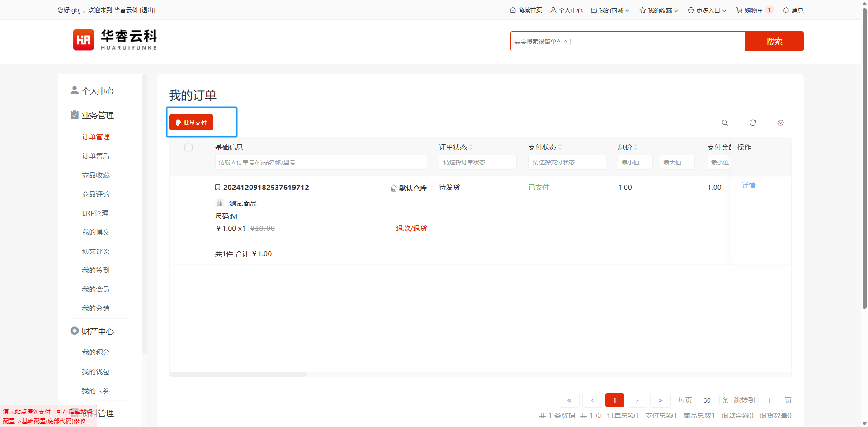Screen dimensions: 868x427
Task: Click the horizontal scrollbar below the order table
Action: pos(238,375)
